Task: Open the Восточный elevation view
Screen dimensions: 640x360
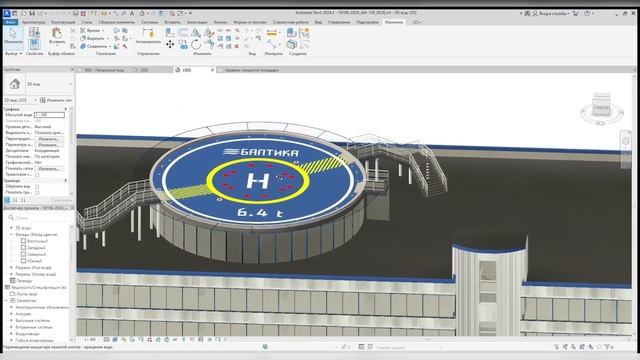Action: point(37,241)
